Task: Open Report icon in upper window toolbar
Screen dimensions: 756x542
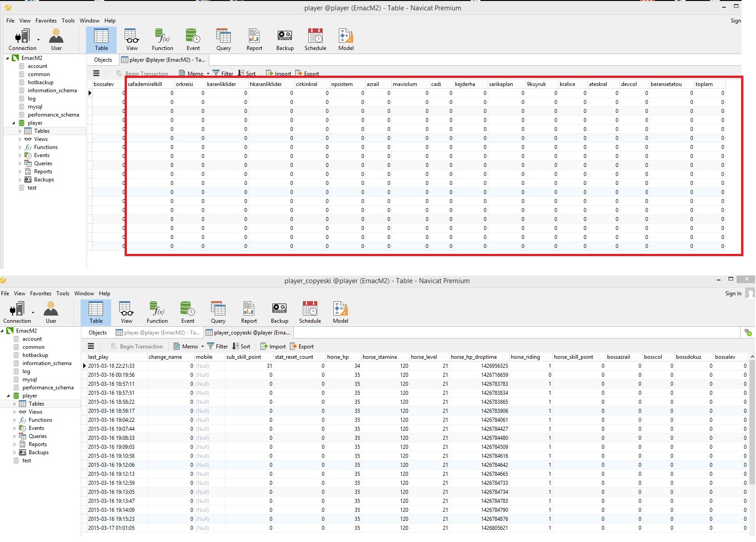Action: pos(254,40)
